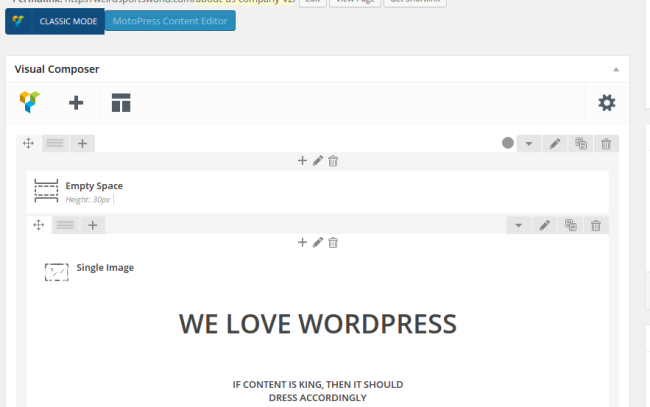Image resolution: width=650 pixels, height=407 pixels.
Task: Delete the inner column
Action: (x=333, y=242)
